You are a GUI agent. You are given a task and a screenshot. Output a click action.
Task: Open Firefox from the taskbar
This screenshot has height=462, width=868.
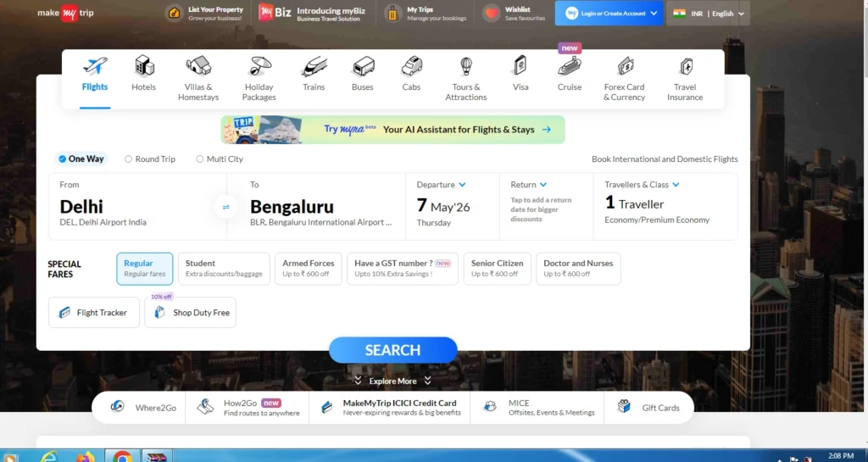tap(86, 457)
